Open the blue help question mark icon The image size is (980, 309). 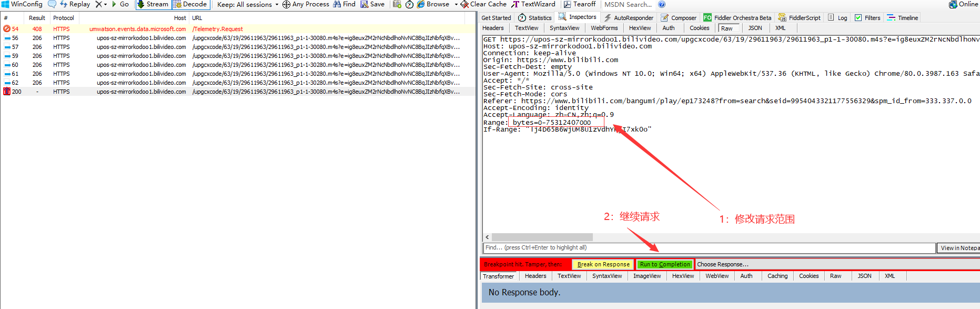point(662,4)
